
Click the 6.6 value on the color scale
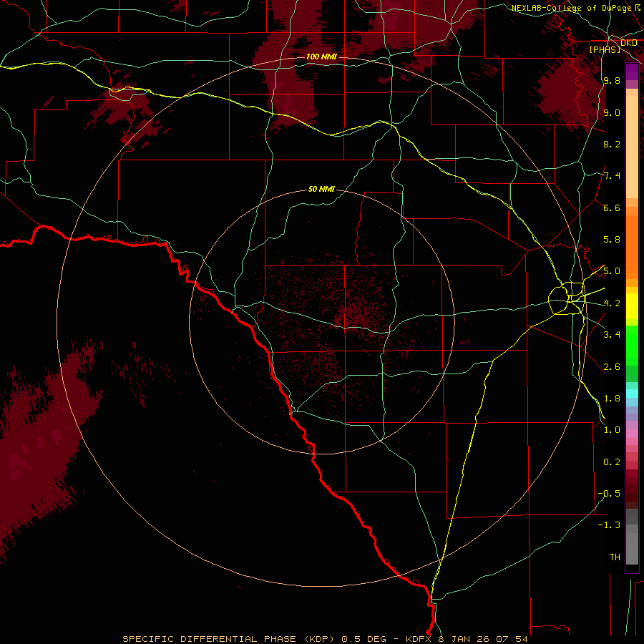click(x=612, y=208)
